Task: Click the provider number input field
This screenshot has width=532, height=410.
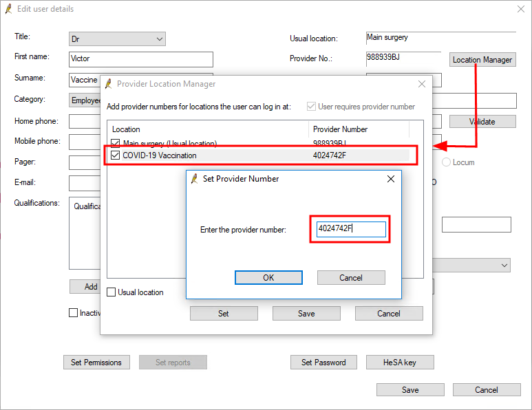Action: pos(351,229)
